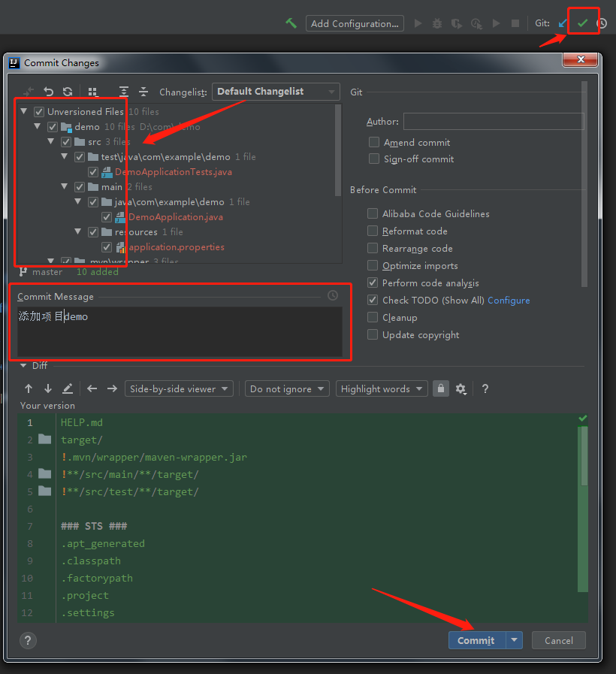Click the right options panel scrollbar
Screen dimensions: 616x674
coord(584,184)
